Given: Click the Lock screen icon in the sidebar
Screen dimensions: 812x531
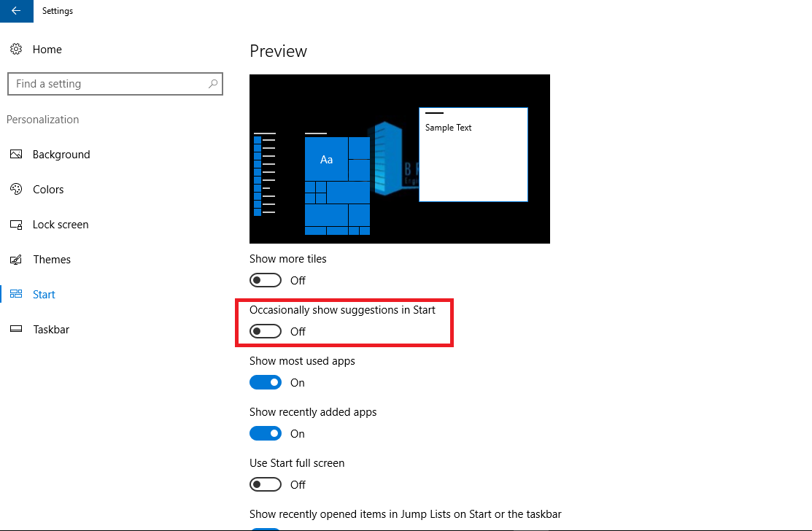Looking at the screenshot, I should (16, 225).
